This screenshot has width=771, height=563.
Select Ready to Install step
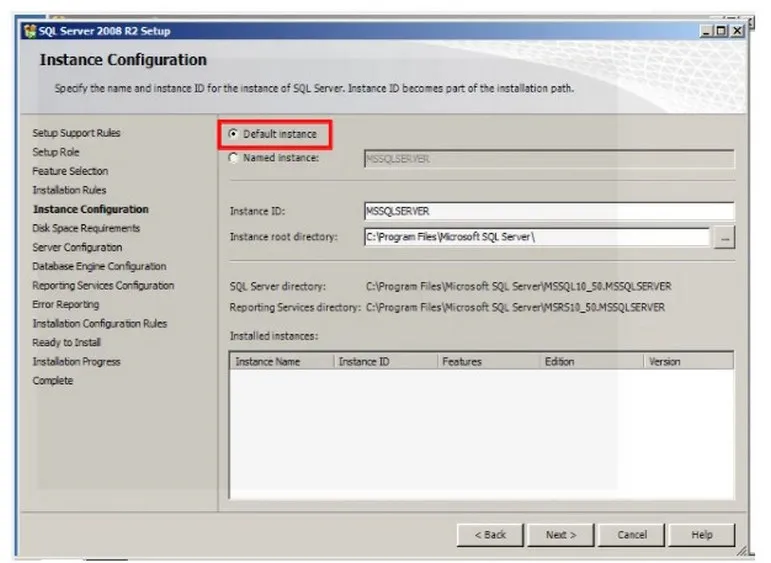tap(66, 342)
